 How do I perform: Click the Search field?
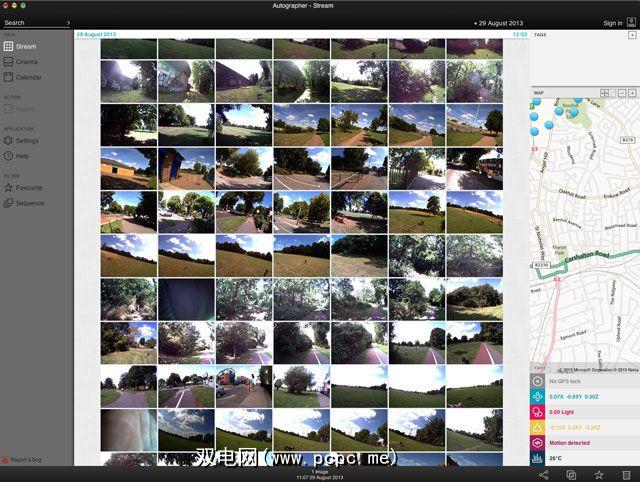(x=28, y=22)
